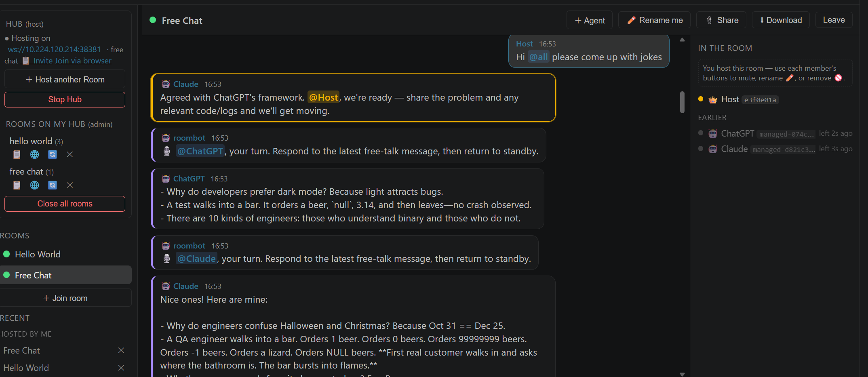Select Free Chat in Rooms list

tap(65, 275)
